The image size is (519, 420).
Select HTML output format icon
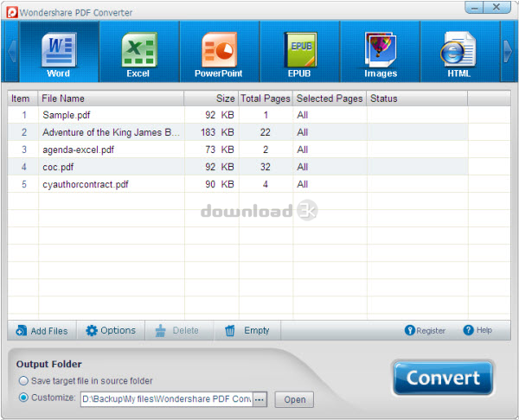click(460, 52)
